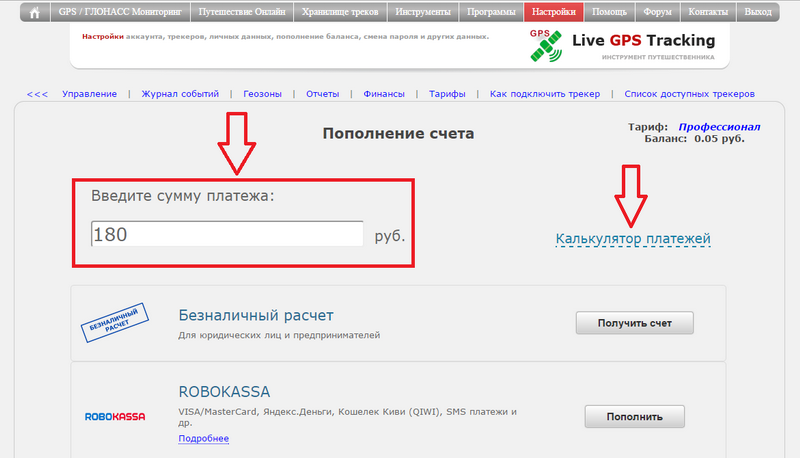Follow the Подробнее link under ROBOKASSA
The image size is (800, 458).
pyautogui.click(x=203, y=439)
